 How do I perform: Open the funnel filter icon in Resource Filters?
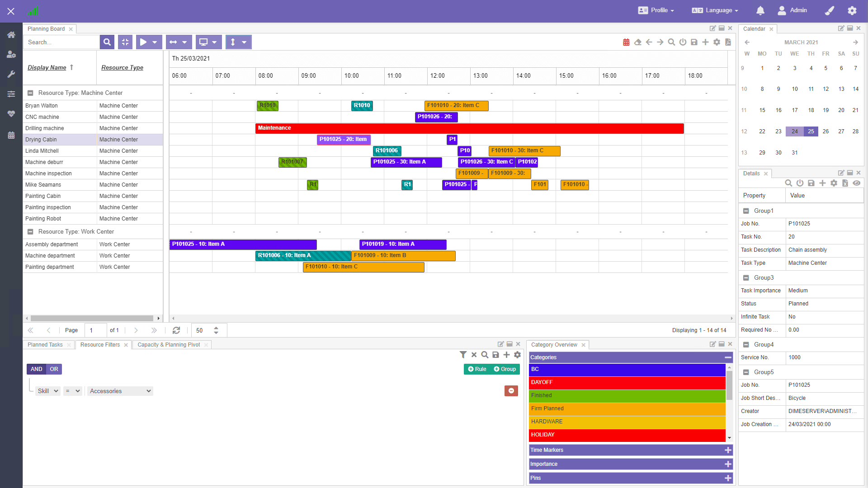[463, 355]
